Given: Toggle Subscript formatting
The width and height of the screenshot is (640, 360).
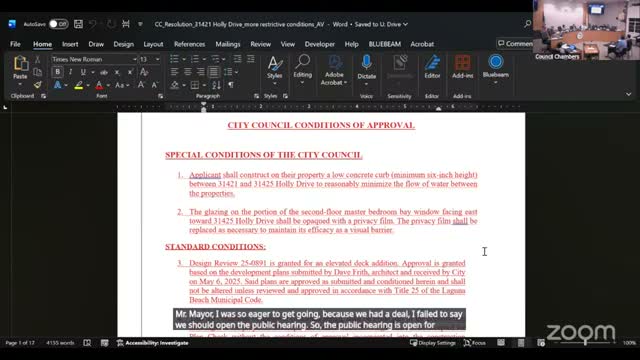Looking at the screenshot, I should [117, 72].
